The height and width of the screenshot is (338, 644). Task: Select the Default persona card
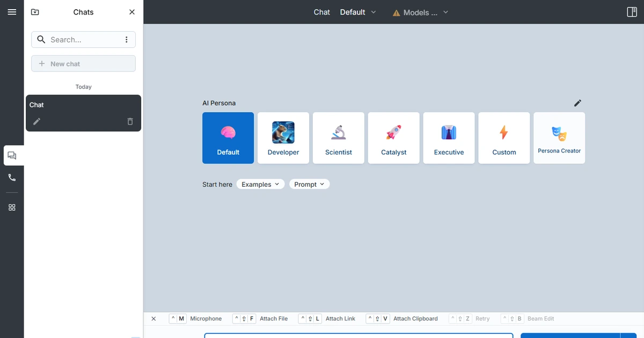click(x=228, y=138)
